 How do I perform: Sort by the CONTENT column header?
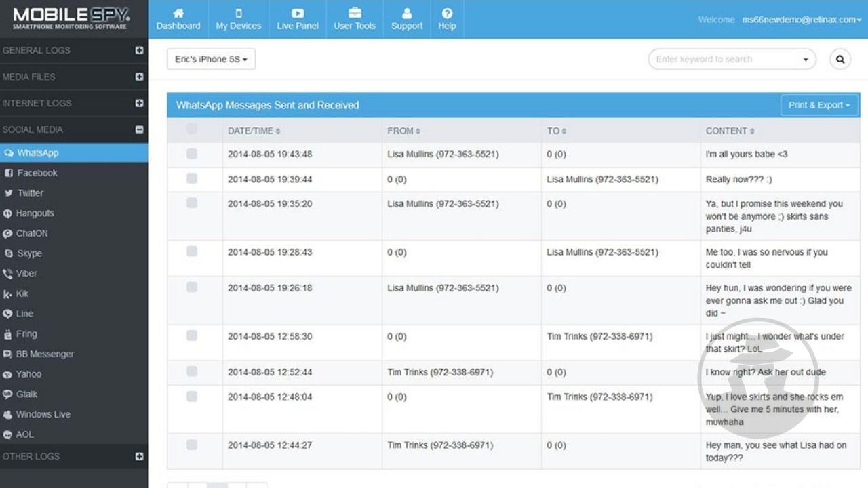point(730,131)
